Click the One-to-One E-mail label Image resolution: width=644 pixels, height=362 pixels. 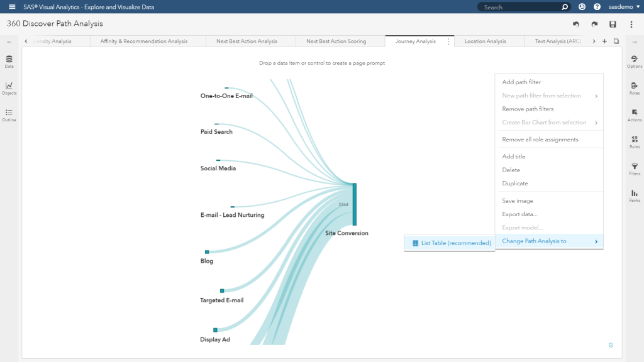226,96
